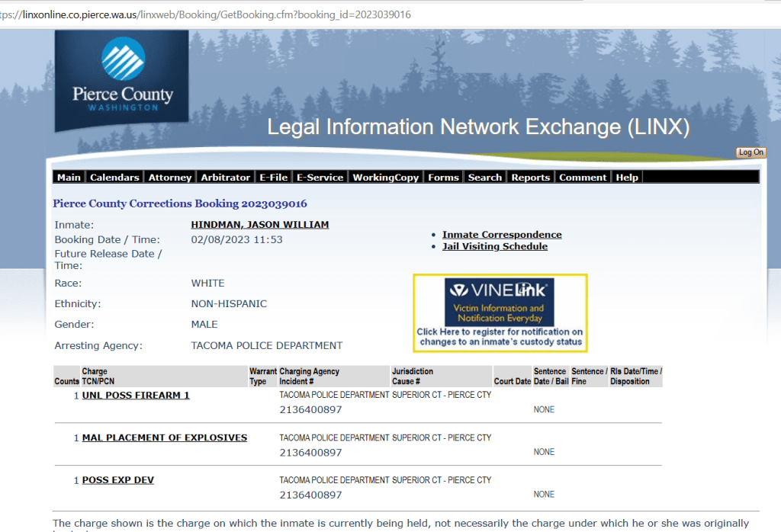This screenshot has height=532, width=781.
Task: Open the Reports menu
Action: (x=530, y=177)
